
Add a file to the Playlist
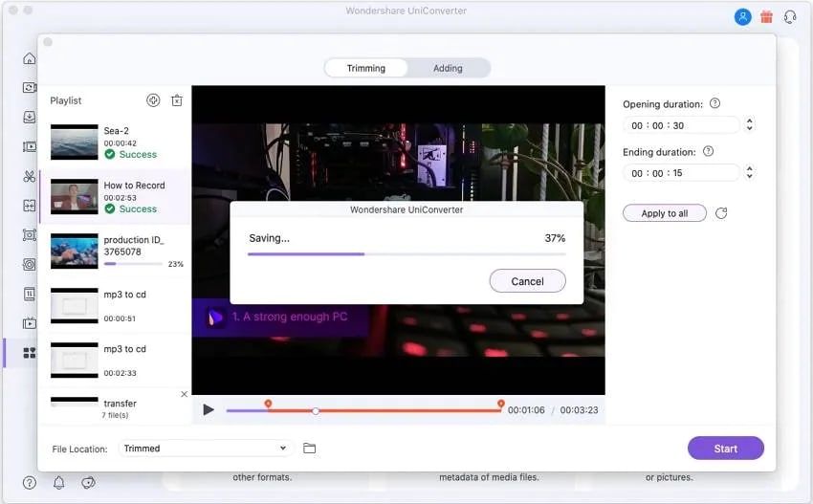(x=153, y=100)
